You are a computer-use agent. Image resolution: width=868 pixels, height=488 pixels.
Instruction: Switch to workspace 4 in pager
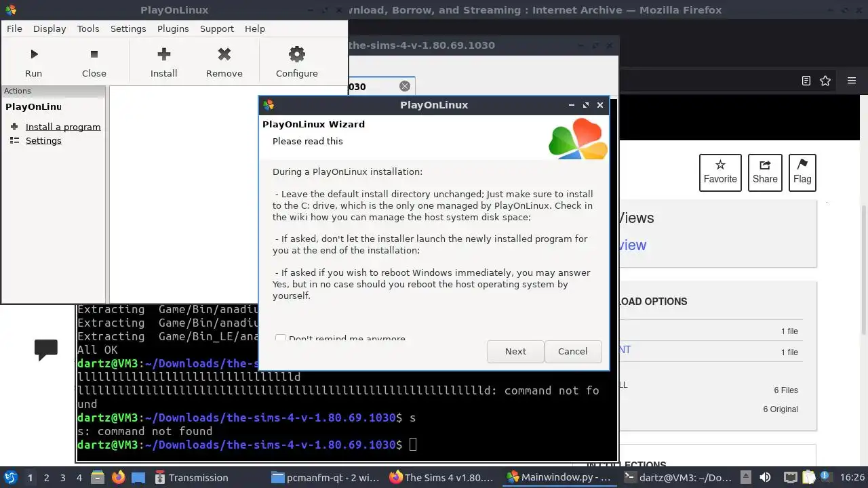tap(79, 478)
